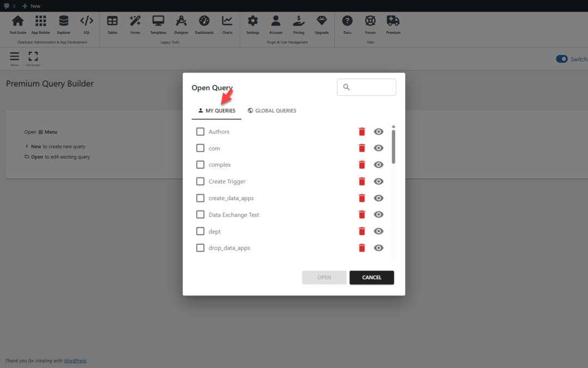Delete the Create Trigger query

[x=362, y=182]
